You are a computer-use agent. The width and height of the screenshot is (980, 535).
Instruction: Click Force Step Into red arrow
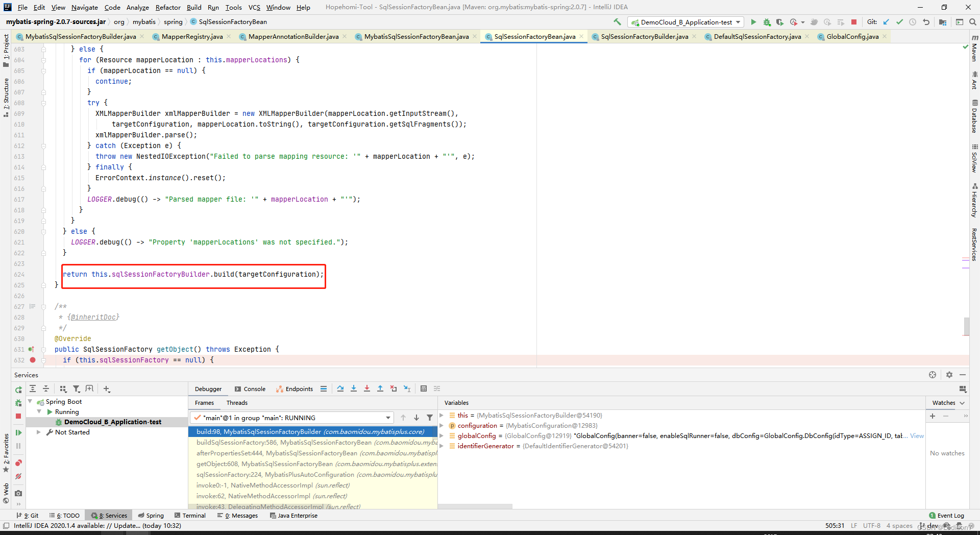(x=367, y=388)
